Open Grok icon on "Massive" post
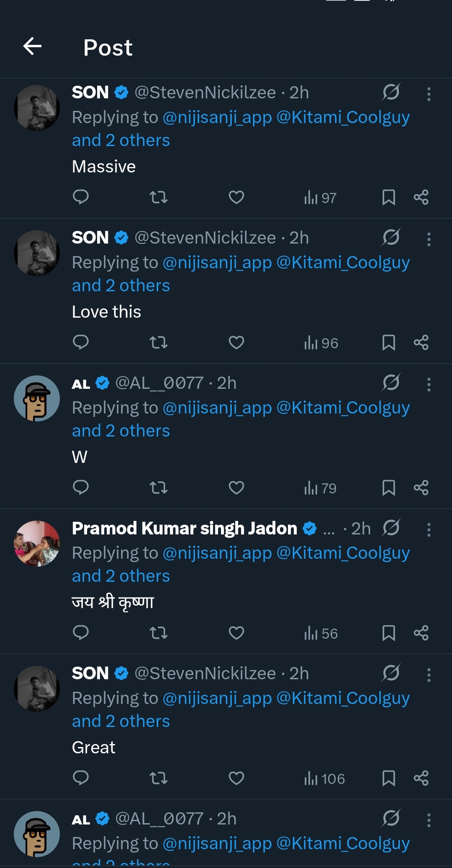 coord(391,92)
